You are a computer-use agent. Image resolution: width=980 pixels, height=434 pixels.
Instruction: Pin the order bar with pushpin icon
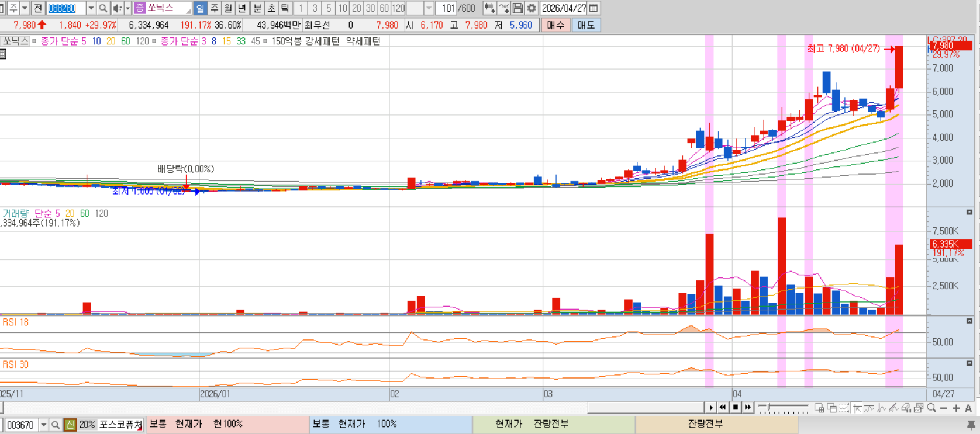pyautogui.click(x=971, y=425)
